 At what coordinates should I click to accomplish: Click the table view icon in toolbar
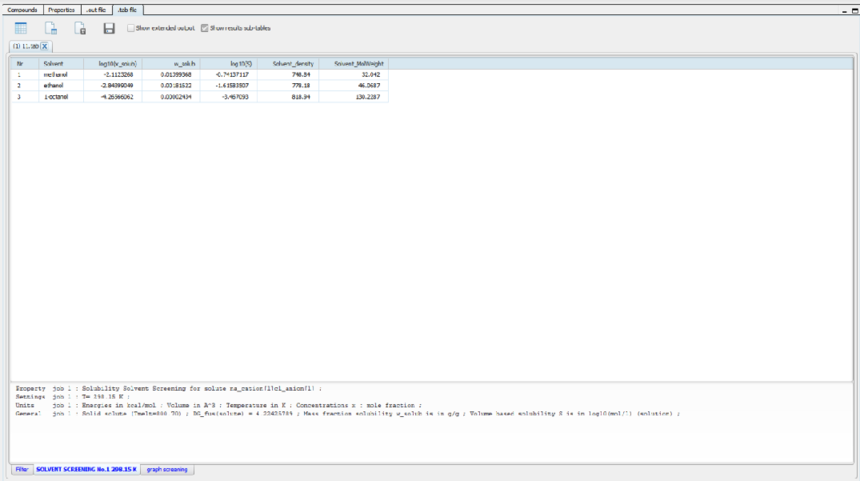(20, 28)
